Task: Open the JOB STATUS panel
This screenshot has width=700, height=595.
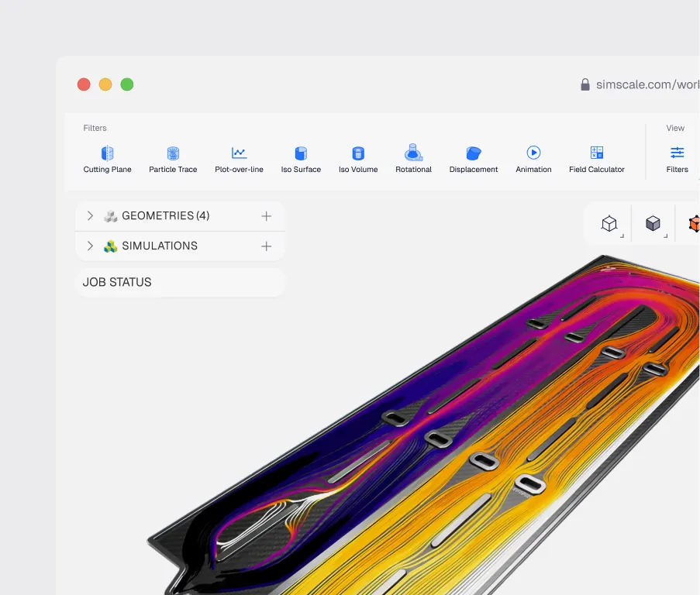Action: [180, 282]
